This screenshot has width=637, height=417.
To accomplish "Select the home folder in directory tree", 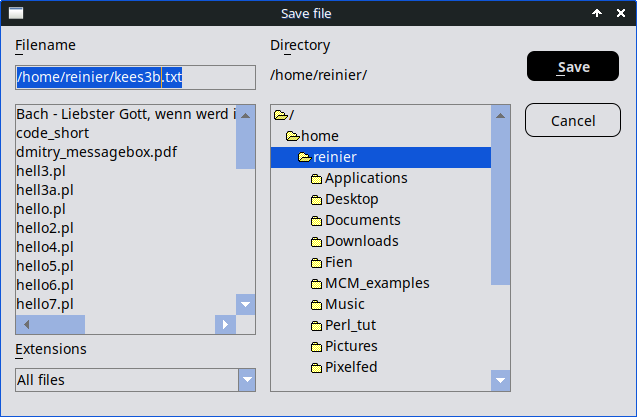I will click(320, 136).
